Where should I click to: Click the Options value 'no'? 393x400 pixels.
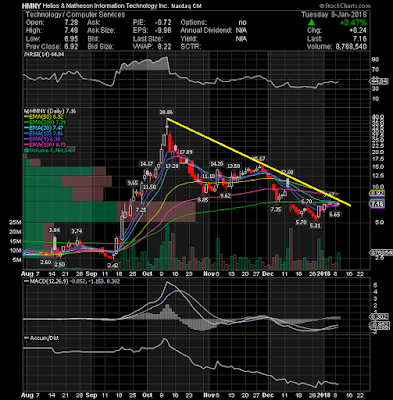click(x=242, y=22)
